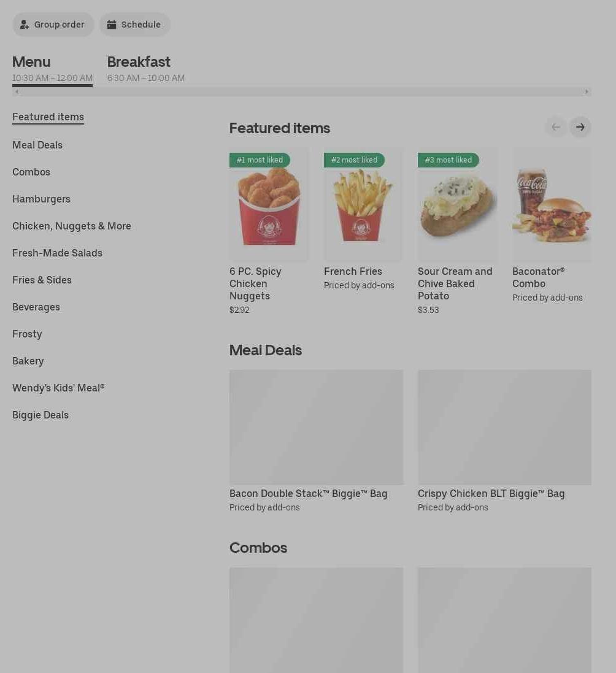Click the group order person icon
This screenshot has height=673, width=616.
coord(25,25)
